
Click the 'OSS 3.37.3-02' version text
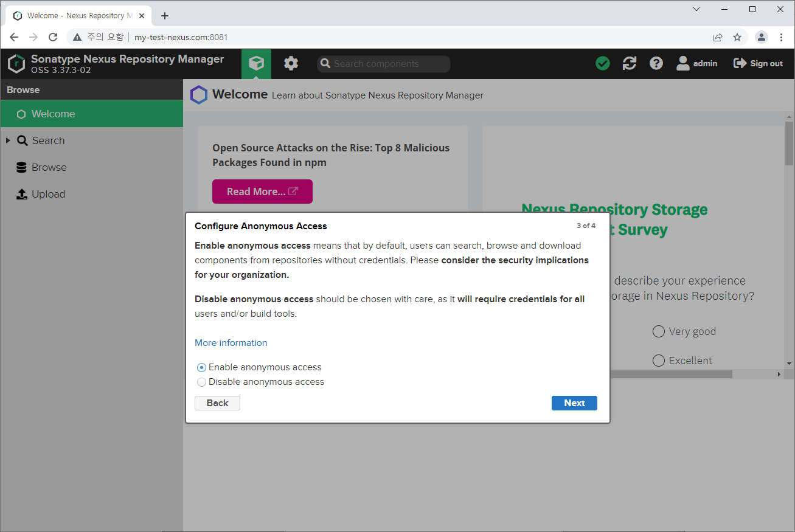(61, 70)
